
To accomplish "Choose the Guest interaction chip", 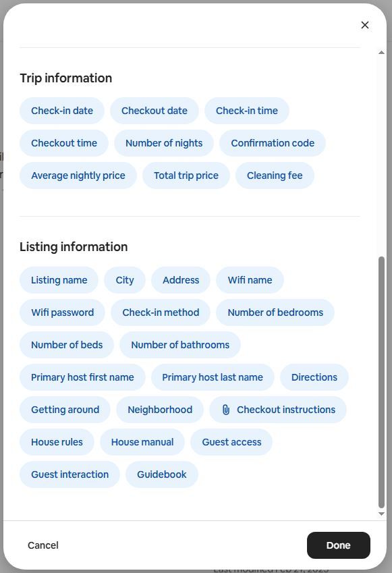I will click(x=69, y=474).
